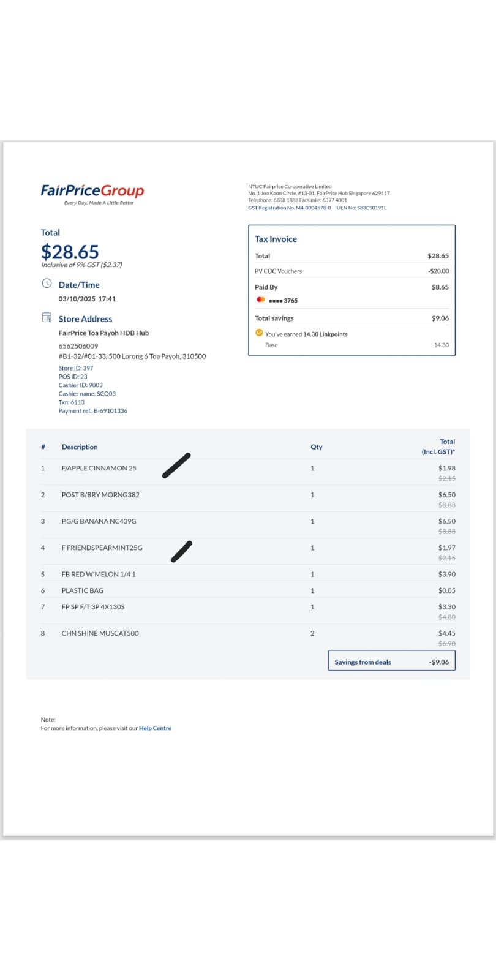Select item CHN SHINE MUSCAT500
This screenshot has height=980, width=496.
[x=100, y=633]
